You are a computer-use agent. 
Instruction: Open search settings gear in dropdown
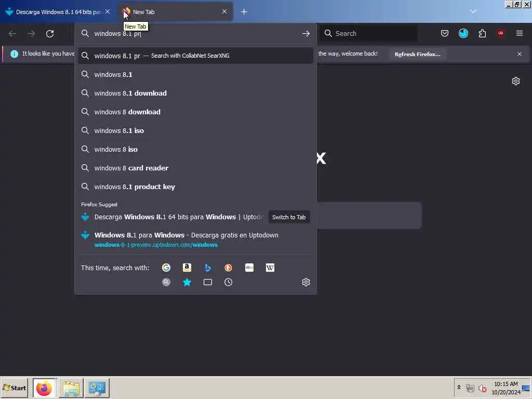305,282
